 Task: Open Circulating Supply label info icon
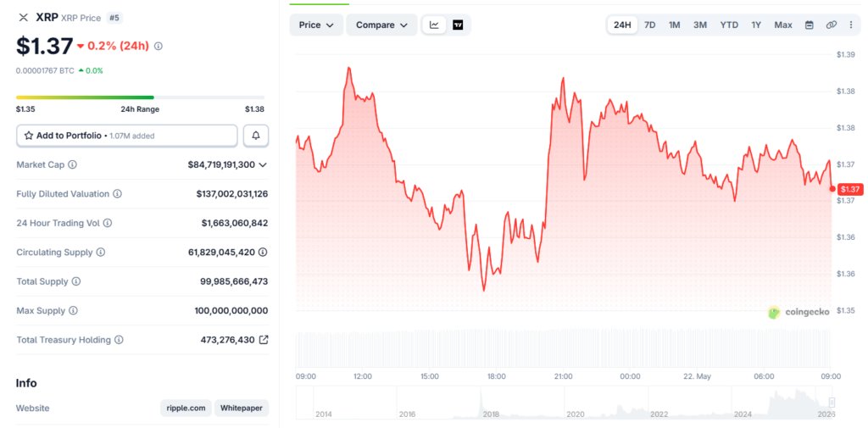point(101,253)
